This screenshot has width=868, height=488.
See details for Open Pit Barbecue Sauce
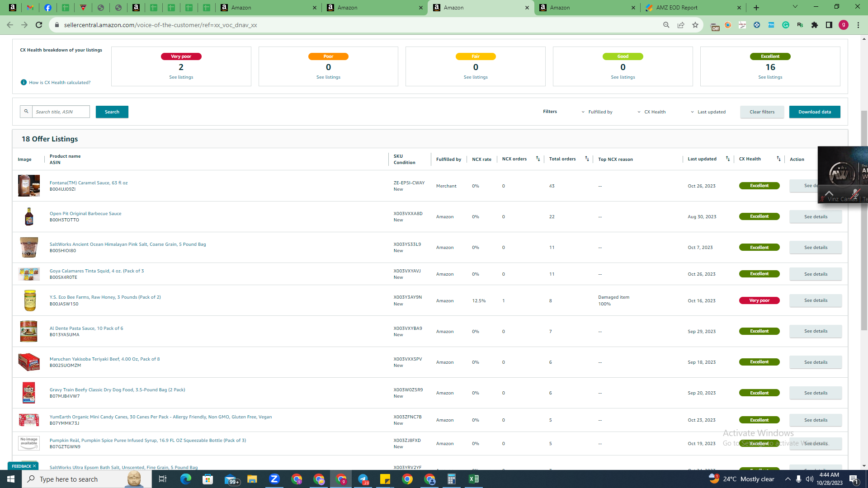point(816,217)
